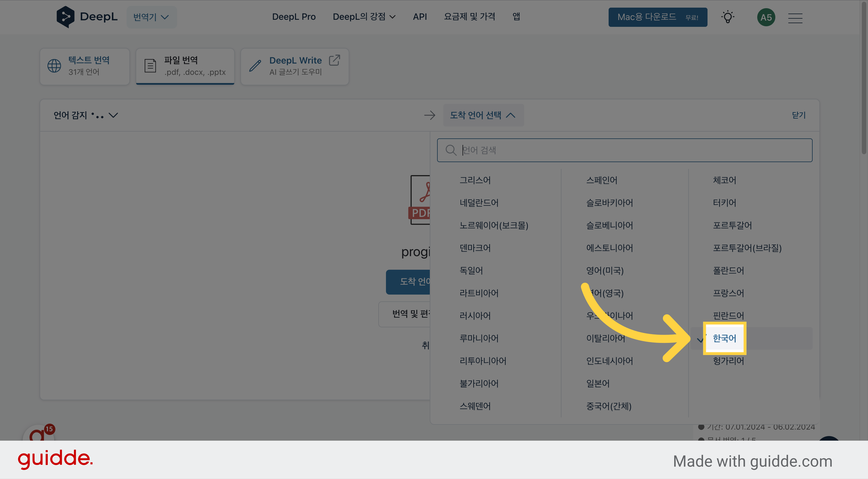Open the 앱 navigation item
The image size is (868, 479).
516,16
